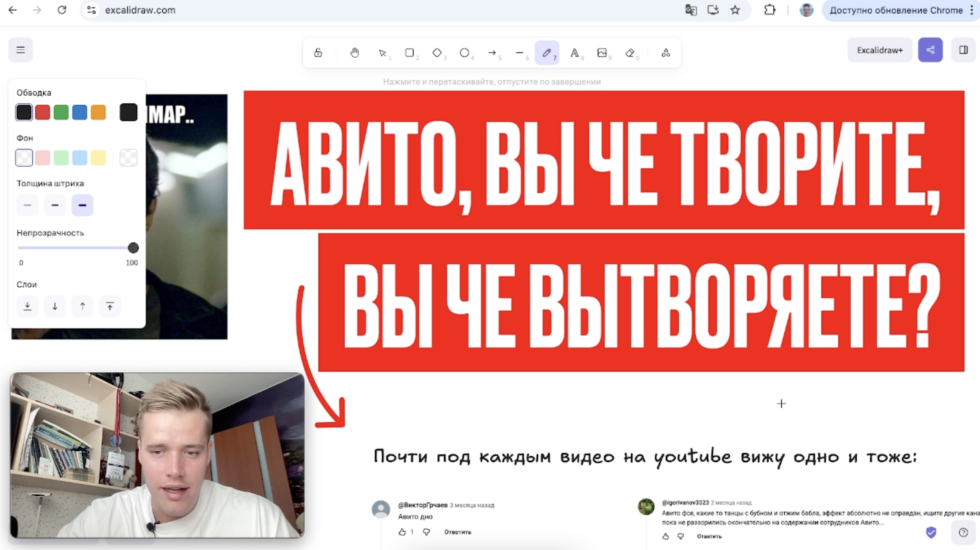Select the Arrow tool

[492, 53]
